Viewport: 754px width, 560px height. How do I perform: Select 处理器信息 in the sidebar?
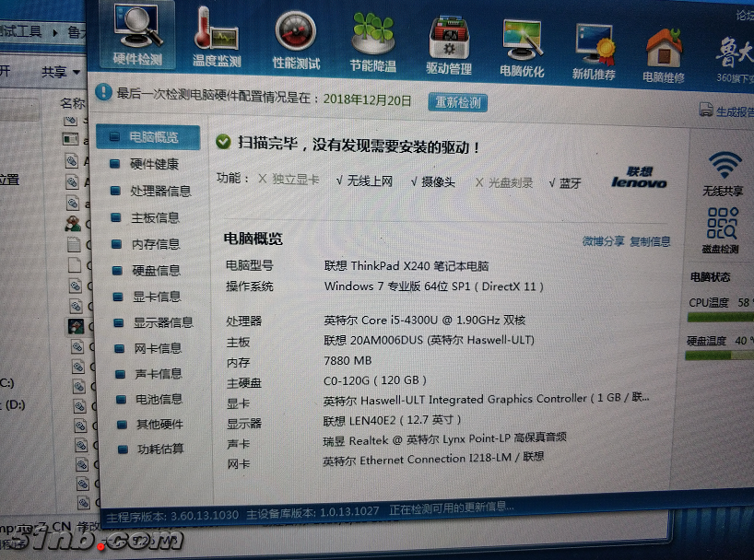(159, 191)
